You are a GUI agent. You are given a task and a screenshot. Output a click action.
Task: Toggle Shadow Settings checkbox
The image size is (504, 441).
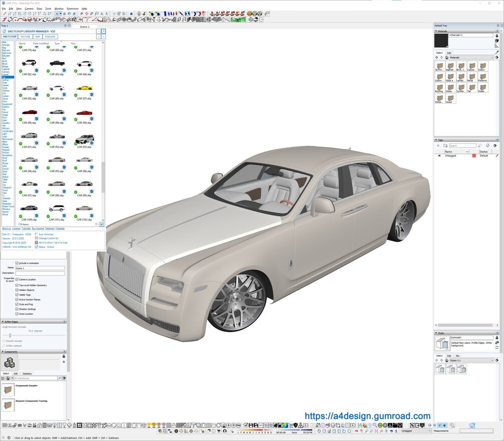click(x=17, y=309)
